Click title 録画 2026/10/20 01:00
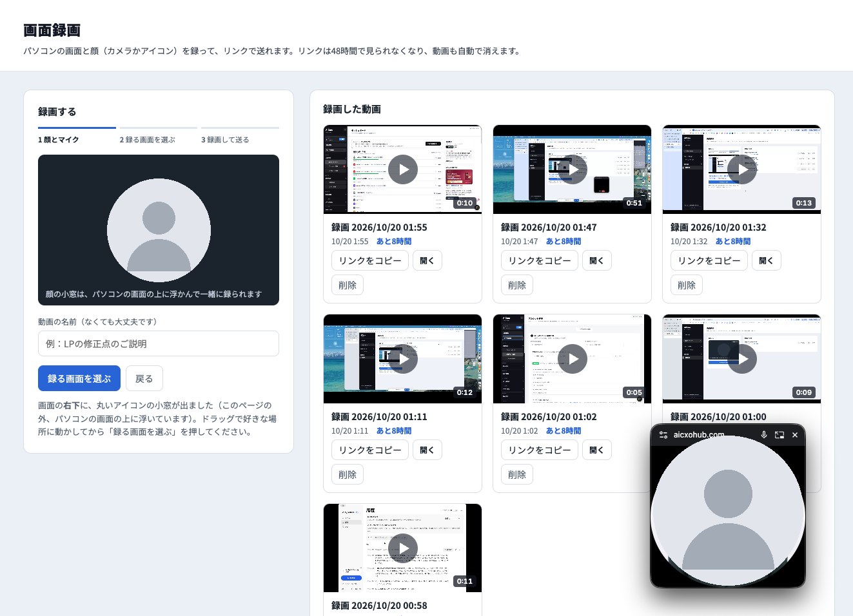 coord(718,417)
